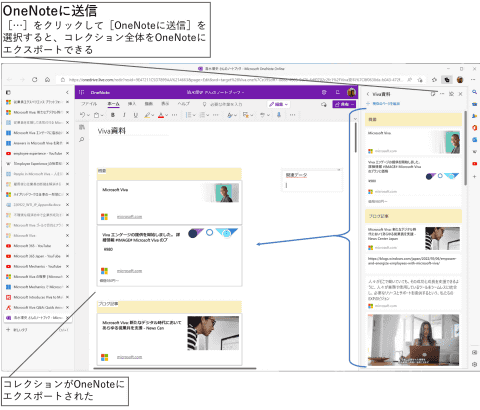This screenshot has width=480, height=410.
Task: Open the Collections more options menu
Action: [x=442, y=94]
